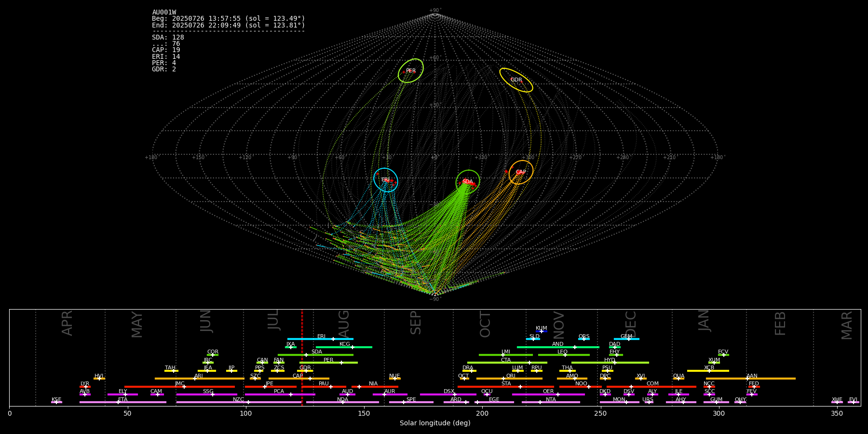This screenshot has height=434, width=868.
Task: Click the pink NTA shower bar
Action: [551, 402]
